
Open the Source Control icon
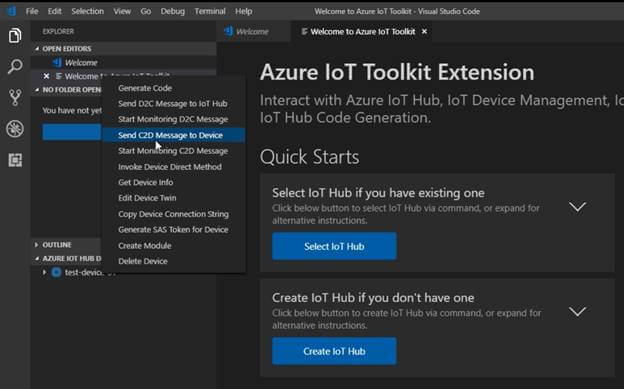pos(15,98)
